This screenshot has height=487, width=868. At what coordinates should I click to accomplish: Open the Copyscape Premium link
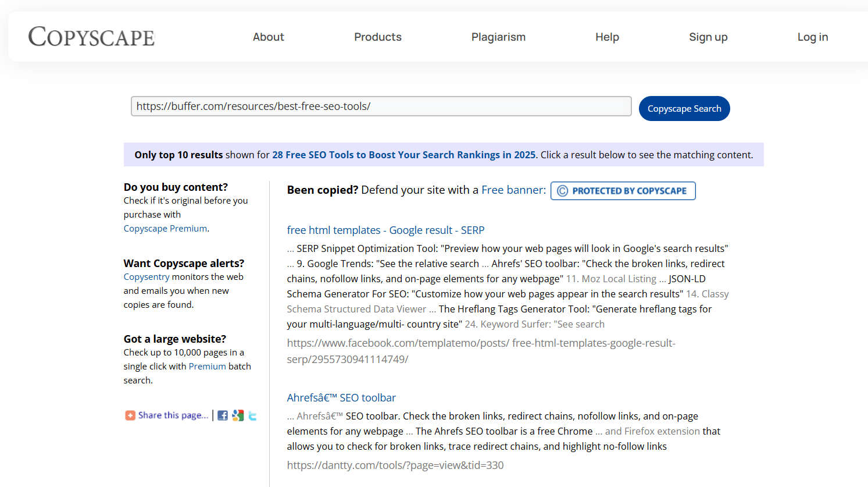click(165, 228)
